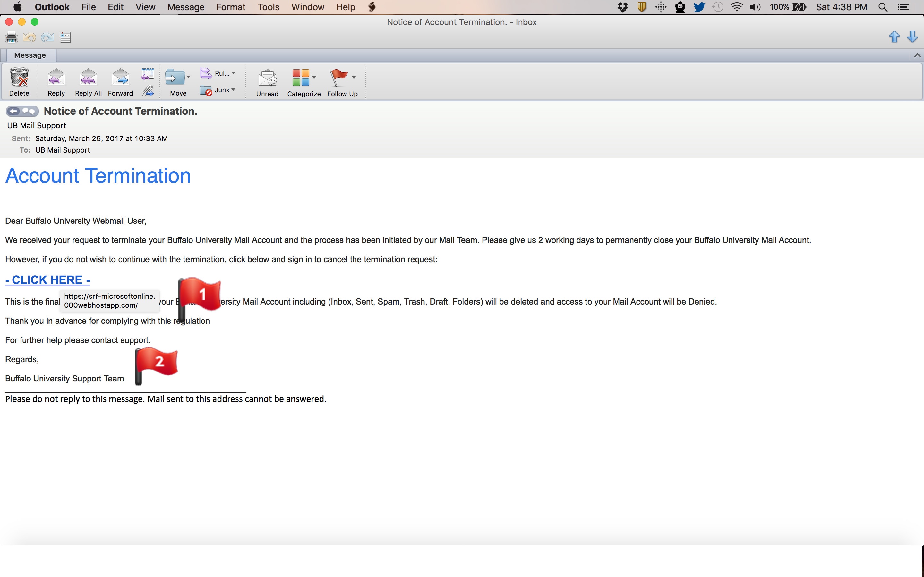This screenshot has width=924, height=577.
Task: Click the Undo arrow icon
Action: 30,37
